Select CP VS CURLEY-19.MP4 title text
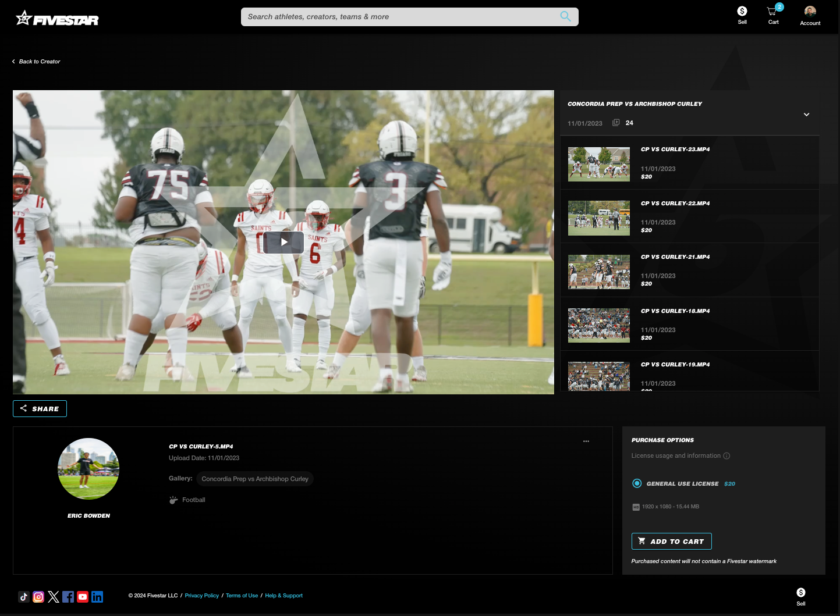Screen dimensions: 840x616 (x=675, y=365)
